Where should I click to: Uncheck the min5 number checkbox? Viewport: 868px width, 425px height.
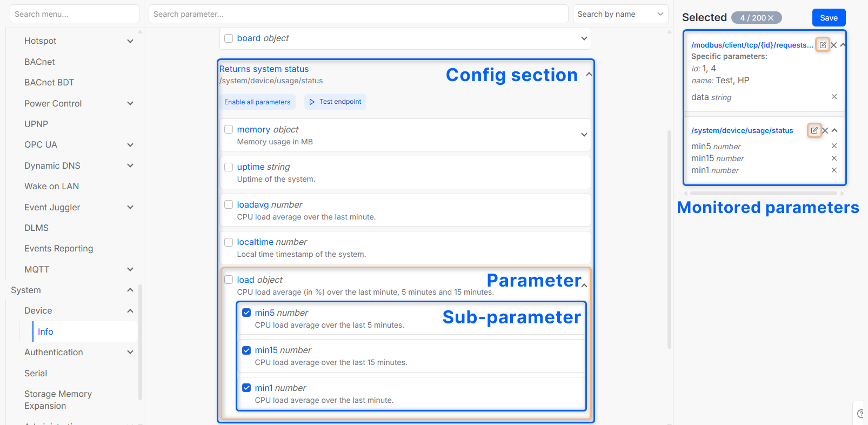246,313
